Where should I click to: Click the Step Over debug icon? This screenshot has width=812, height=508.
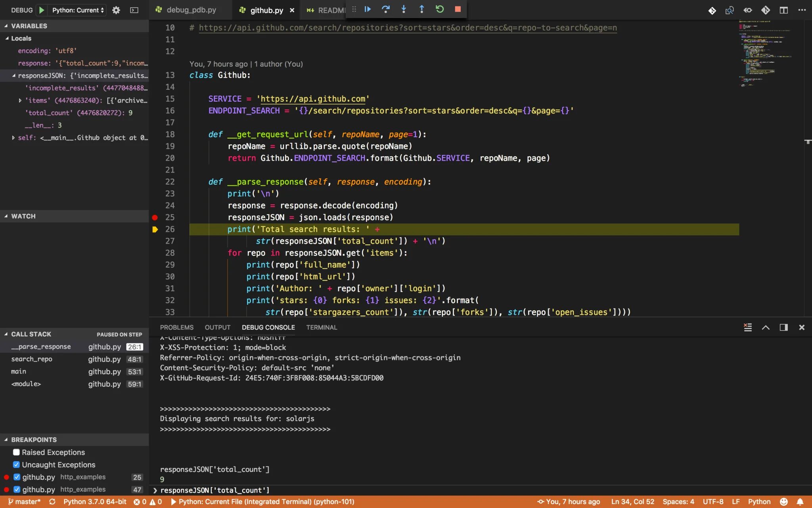(x=385, y=9)
